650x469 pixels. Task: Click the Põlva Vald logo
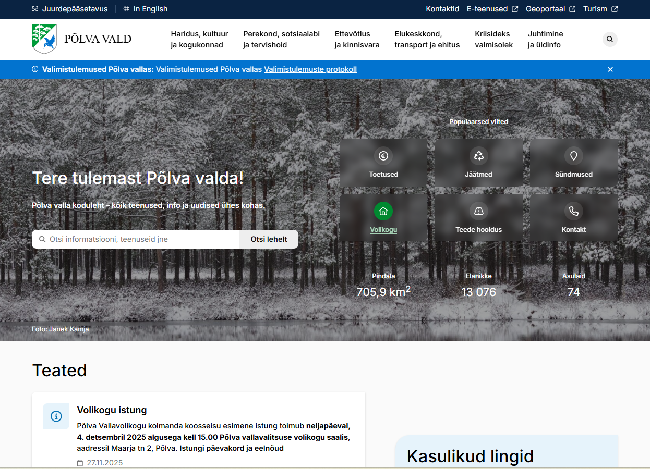pos(82,39)
